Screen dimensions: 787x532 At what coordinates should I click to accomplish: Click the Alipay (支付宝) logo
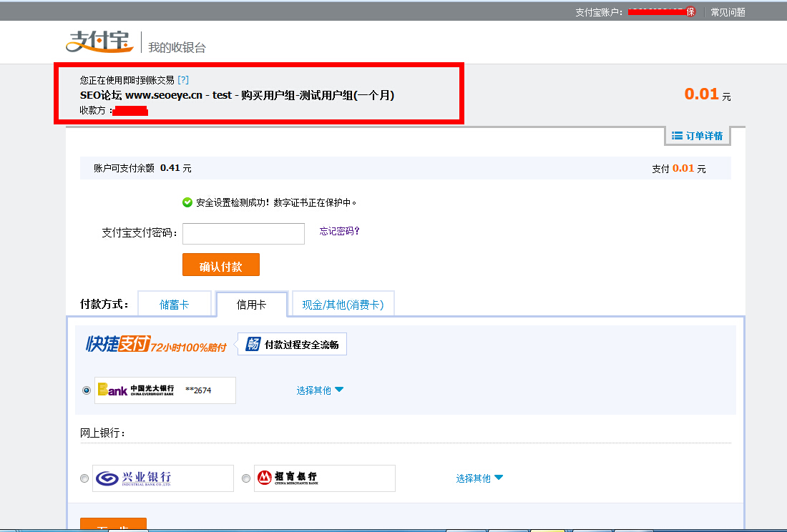click(x=99, y=41)
